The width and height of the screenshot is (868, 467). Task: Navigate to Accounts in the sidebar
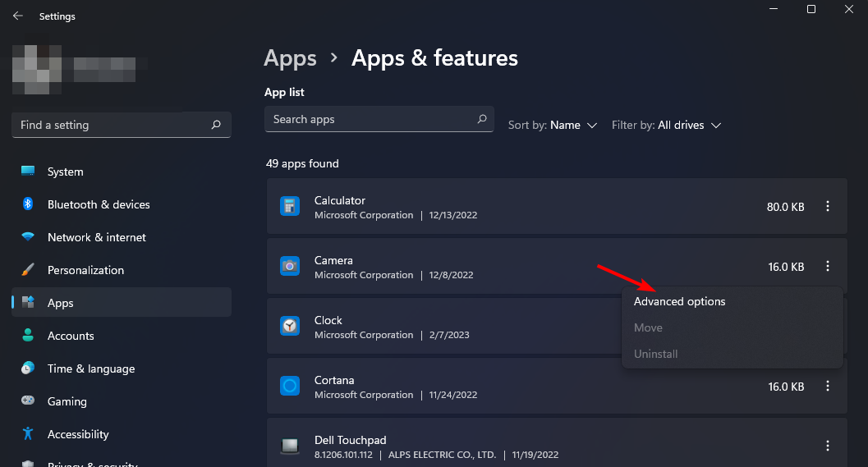pyautogui.click(x=71, y=336)
